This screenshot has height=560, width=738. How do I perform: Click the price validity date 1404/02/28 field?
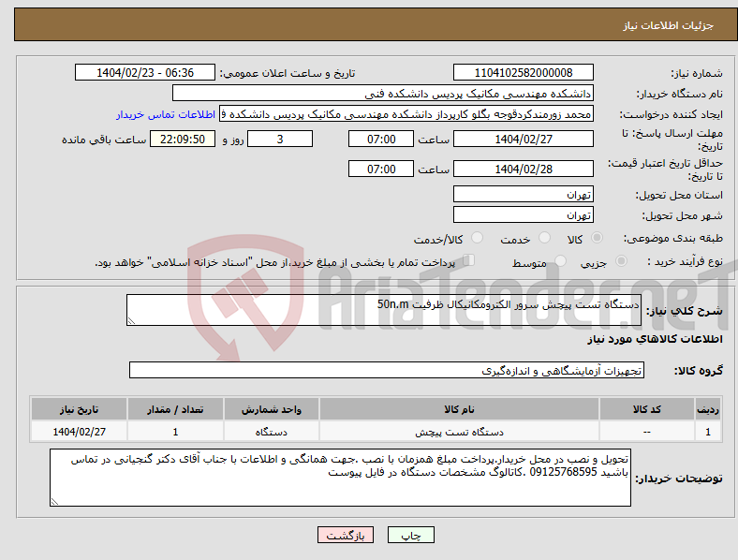523,169
